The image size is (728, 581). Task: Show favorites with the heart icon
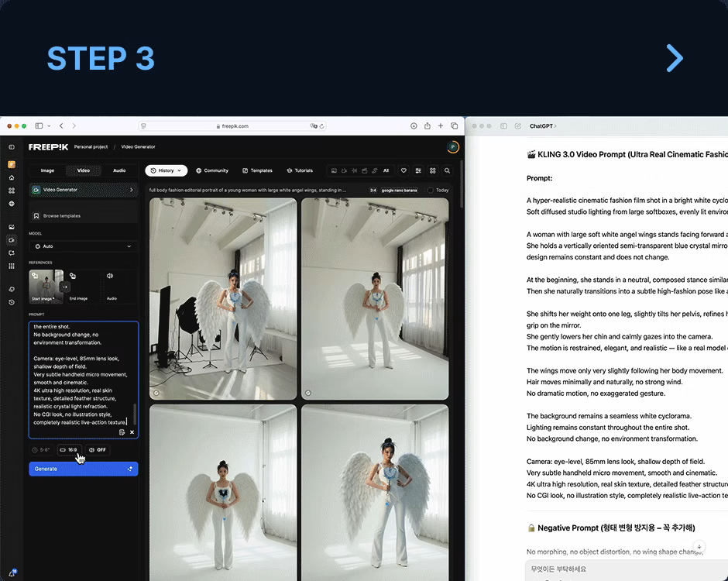click(403, 170)
